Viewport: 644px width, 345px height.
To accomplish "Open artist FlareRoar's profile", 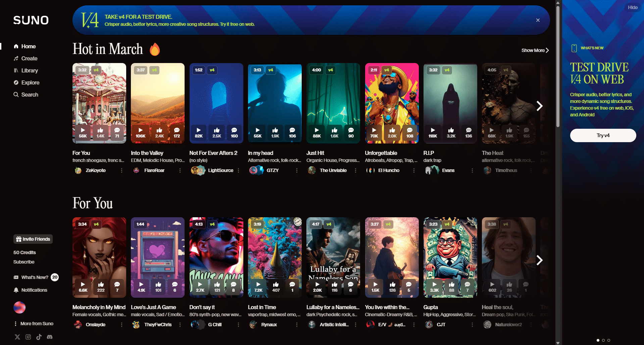I will (154, 170).
